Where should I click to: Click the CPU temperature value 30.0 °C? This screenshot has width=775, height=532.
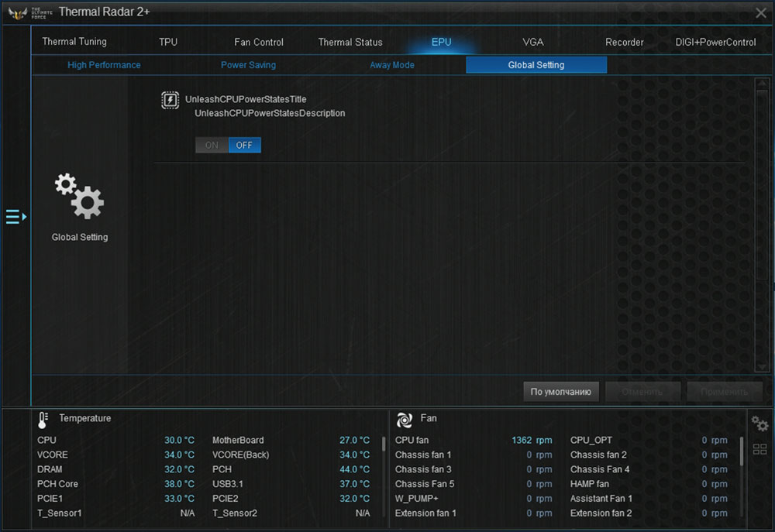click(x=179, y=440)
